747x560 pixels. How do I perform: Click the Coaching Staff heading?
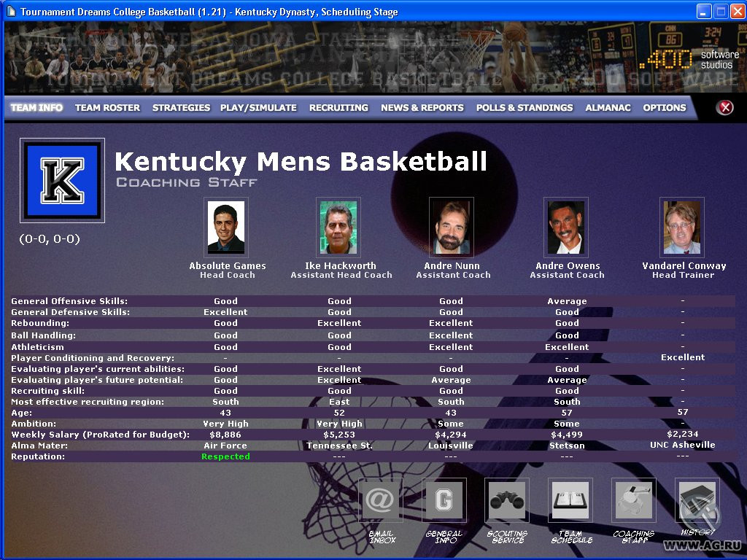187,182
